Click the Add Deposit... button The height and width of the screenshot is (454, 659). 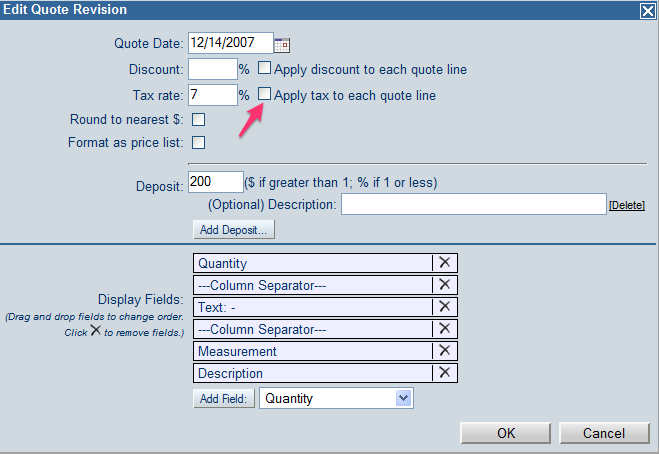[234, 230]
